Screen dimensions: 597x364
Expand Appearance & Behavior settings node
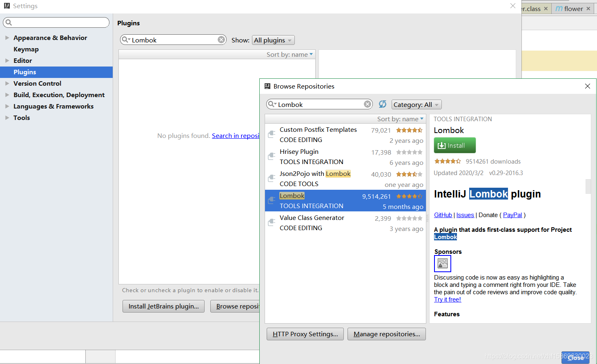click(7, 38)
